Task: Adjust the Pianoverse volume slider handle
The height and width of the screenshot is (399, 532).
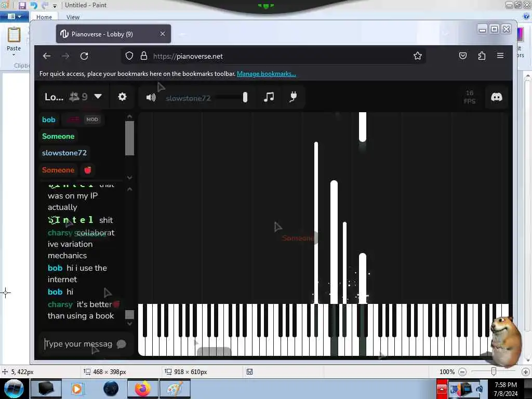Action: point(245,98)
